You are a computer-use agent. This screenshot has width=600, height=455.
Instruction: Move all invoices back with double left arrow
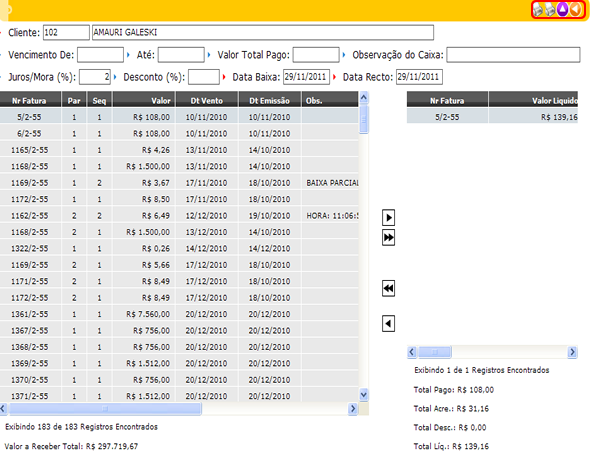(389, 288)
